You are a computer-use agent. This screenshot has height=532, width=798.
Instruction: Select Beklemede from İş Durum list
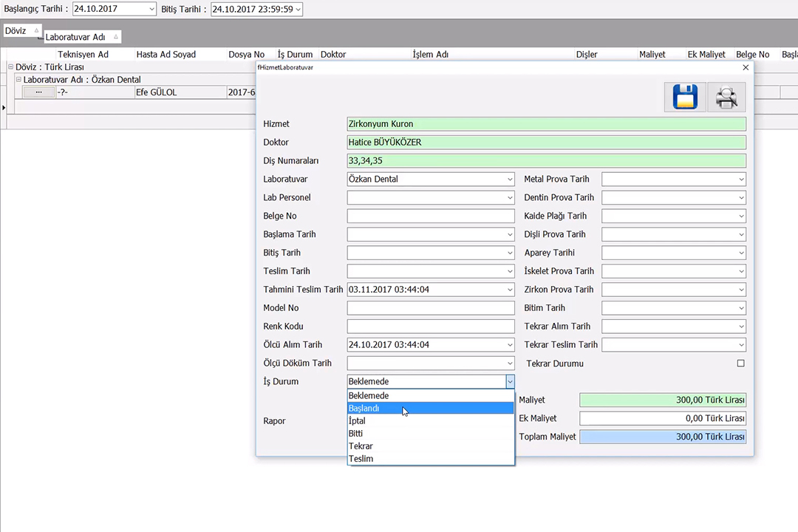(431, 395)
